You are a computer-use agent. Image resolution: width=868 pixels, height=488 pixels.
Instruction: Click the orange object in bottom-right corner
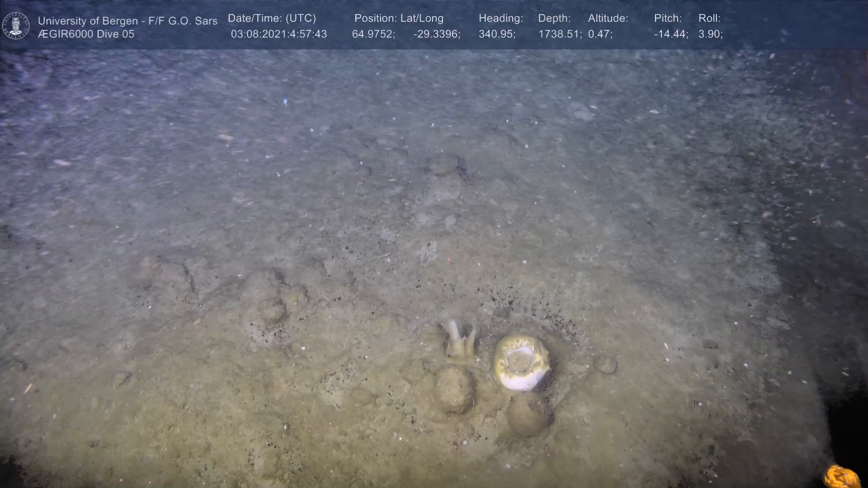click(841, 477)
